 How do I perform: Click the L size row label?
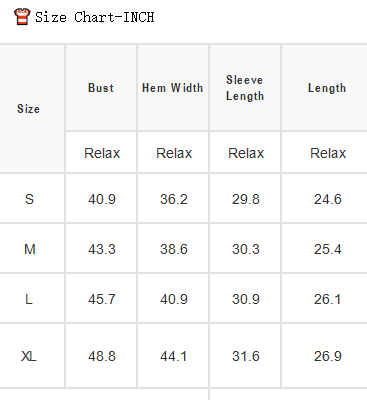coord(29,299)
